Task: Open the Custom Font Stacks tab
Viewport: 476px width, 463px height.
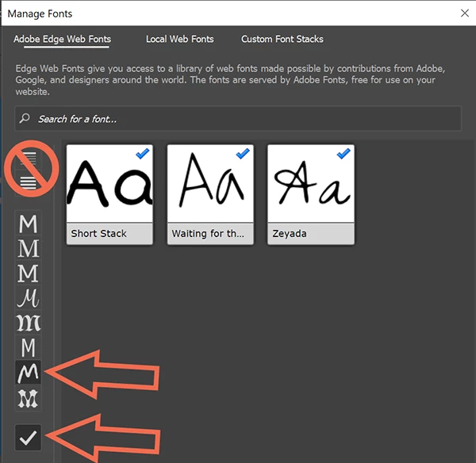Action: click(x=282, y=39)
